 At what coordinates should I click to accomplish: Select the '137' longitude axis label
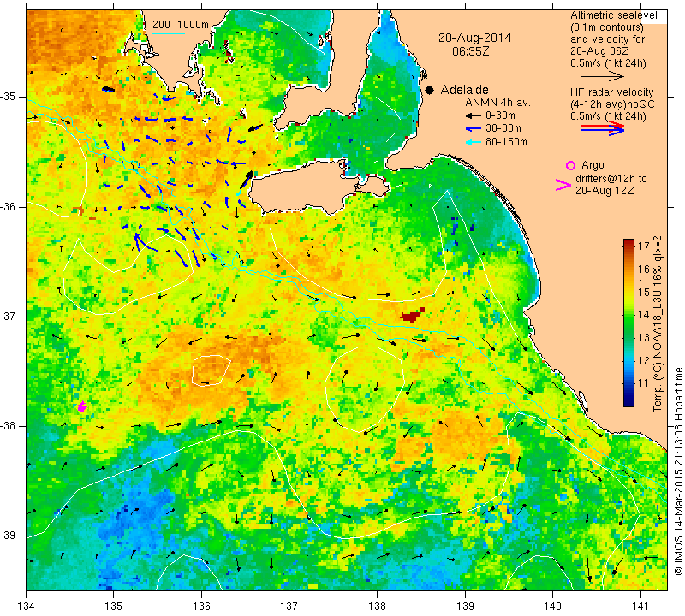coord(289,607)
